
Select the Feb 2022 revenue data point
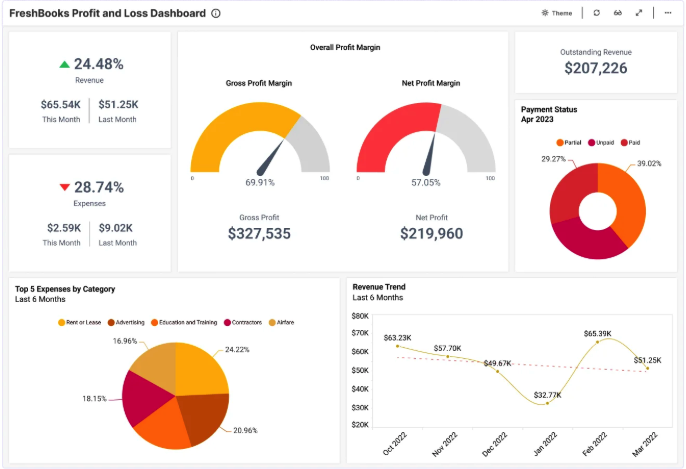tap(598, 342)
